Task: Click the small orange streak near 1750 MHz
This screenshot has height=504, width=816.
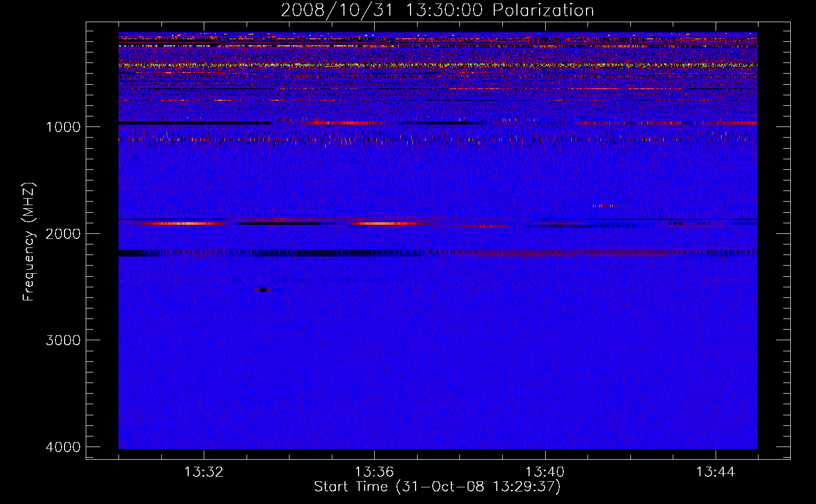Action: tap(603, 206)
